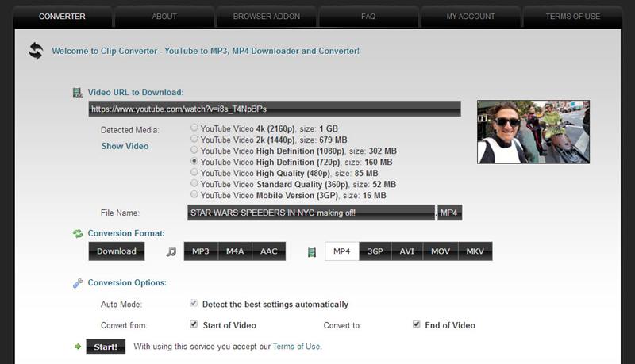635x364 pixels.
Task: Open the Terms of Use tab
Action: tap(572, 17)
